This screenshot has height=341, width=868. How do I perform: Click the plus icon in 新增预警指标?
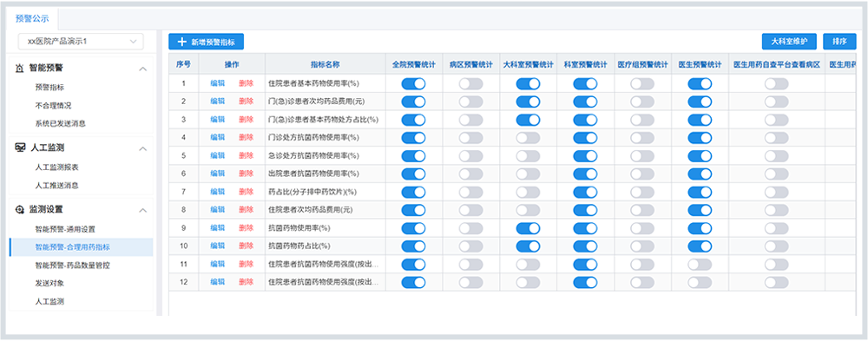click(181, 42)
